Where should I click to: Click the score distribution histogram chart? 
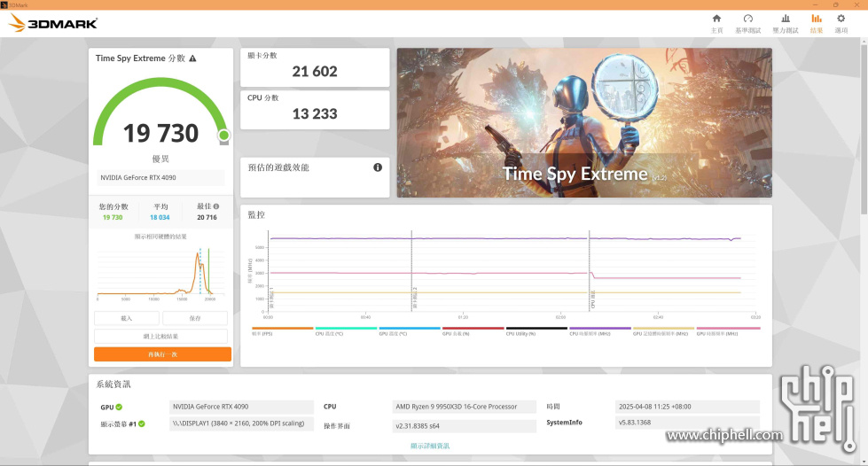click(x=160, y=274)
